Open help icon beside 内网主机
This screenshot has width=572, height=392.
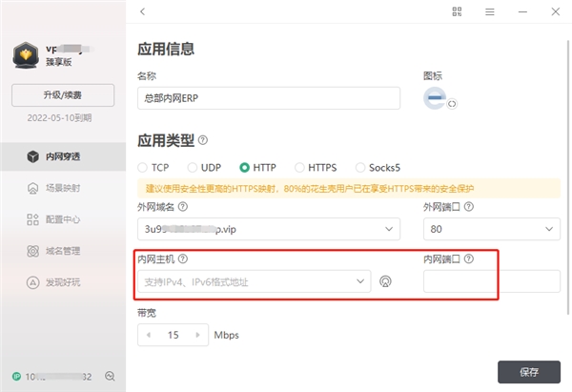(183, 259)
